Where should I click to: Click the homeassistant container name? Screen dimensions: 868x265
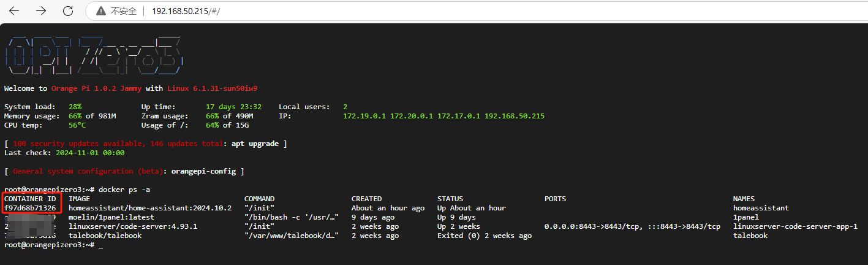[x=761, y=208]
